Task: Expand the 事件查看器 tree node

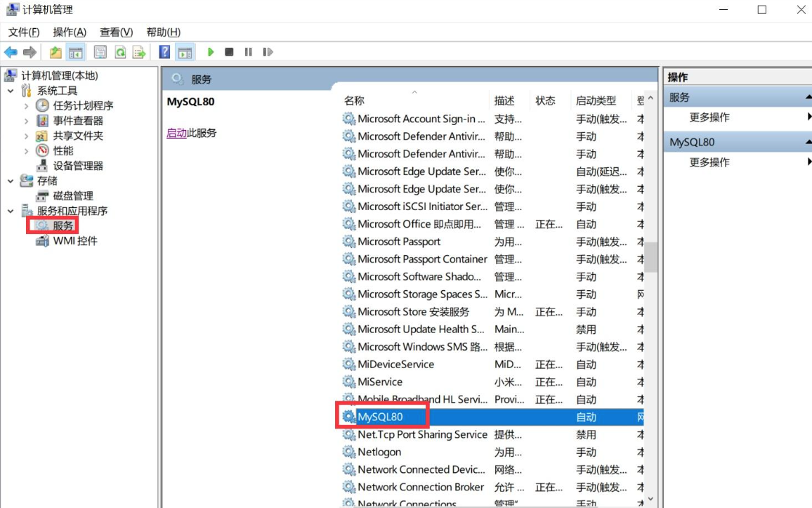Action: coord(27,121)
